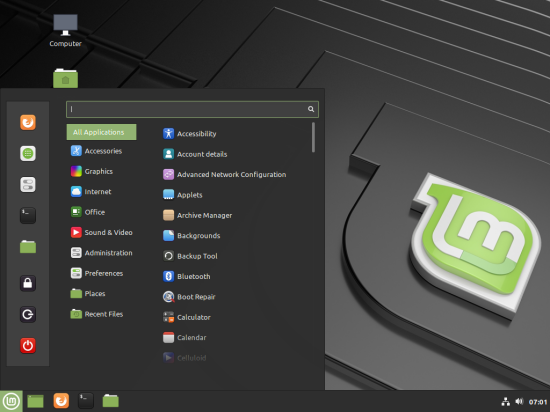The height and width of the screenshot is (412, 550).
Task: Click the network tray icon
Action: [505, 401]
